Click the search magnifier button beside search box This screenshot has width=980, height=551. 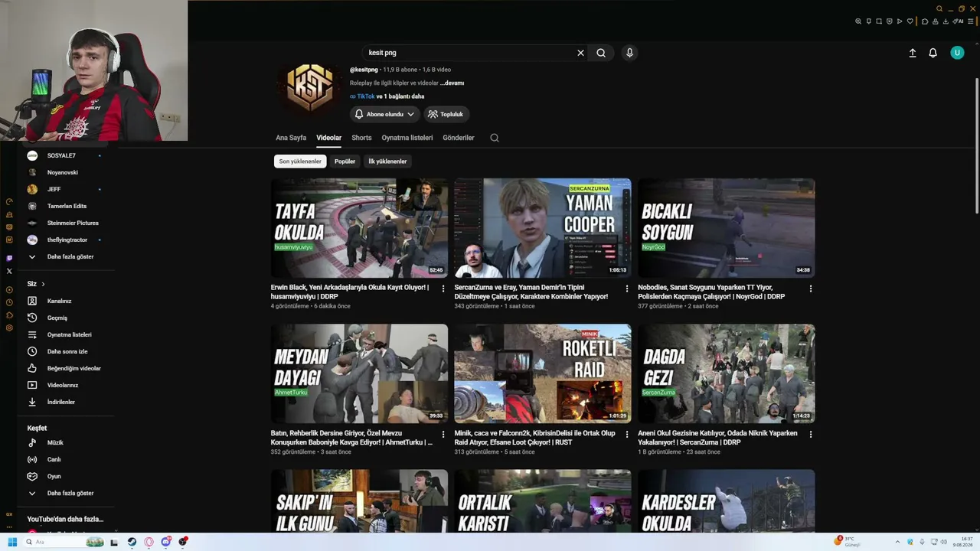coord(601,53)
